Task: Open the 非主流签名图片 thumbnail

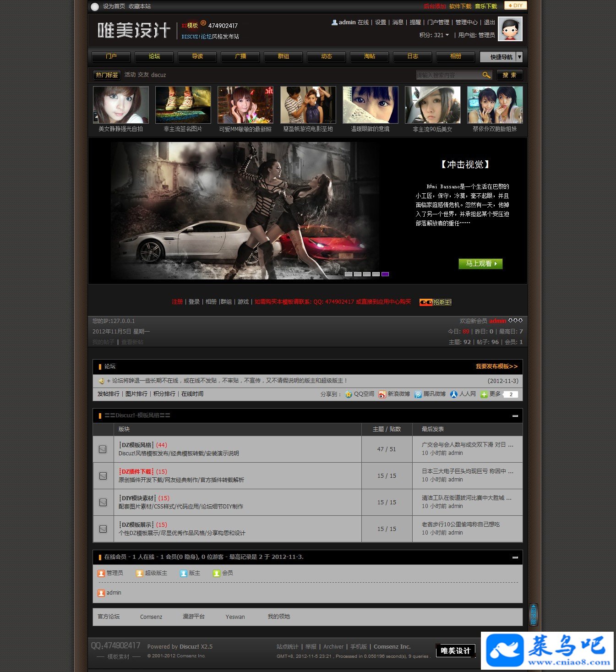Action: pyautogui.click(x=183, y=105)
